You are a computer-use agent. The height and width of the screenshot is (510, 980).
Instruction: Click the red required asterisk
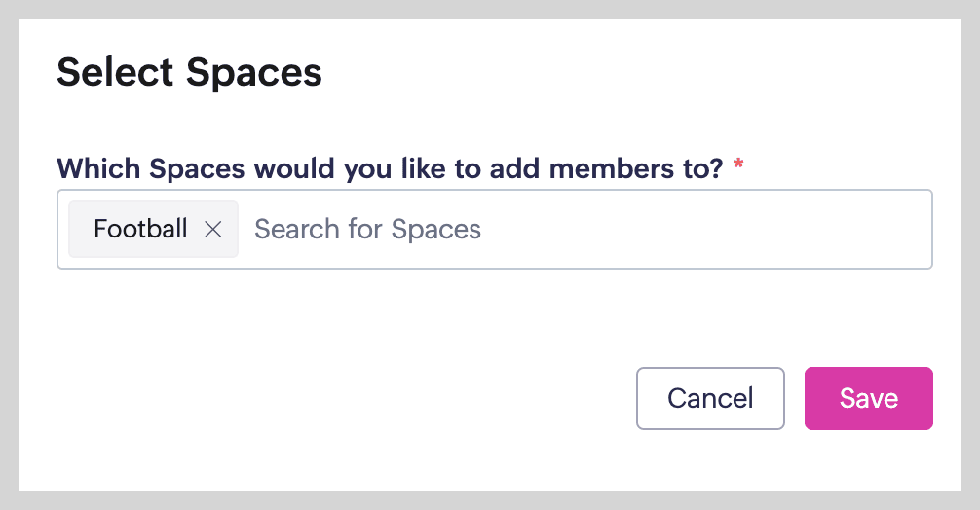(x=738, y=167)
